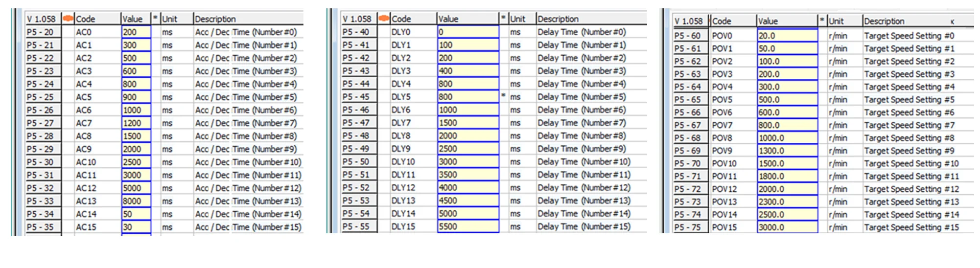Click the Value column header in the Acc/Dec table

tap(135, 19)
